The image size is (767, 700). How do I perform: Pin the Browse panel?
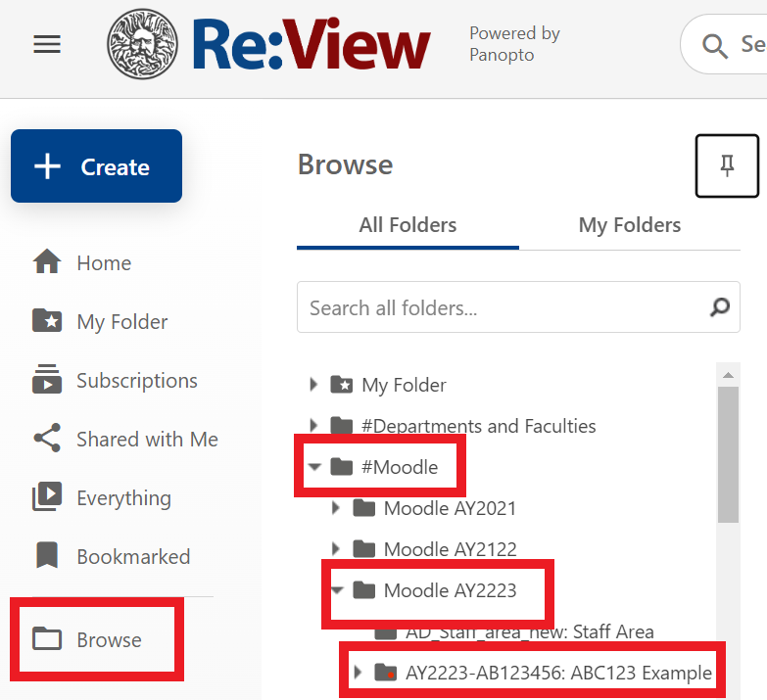click(x=727, y=165)
